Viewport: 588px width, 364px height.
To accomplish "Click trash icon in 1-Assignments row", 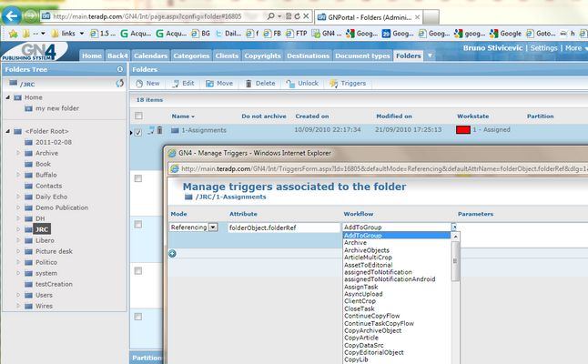I will coord(160,130).
